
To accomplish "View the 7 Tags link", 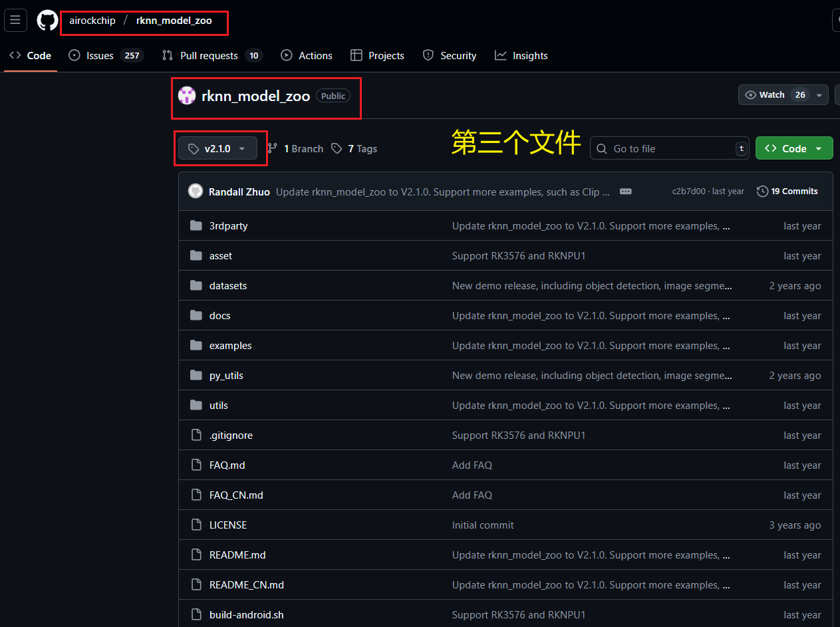I will coord(354,149).
